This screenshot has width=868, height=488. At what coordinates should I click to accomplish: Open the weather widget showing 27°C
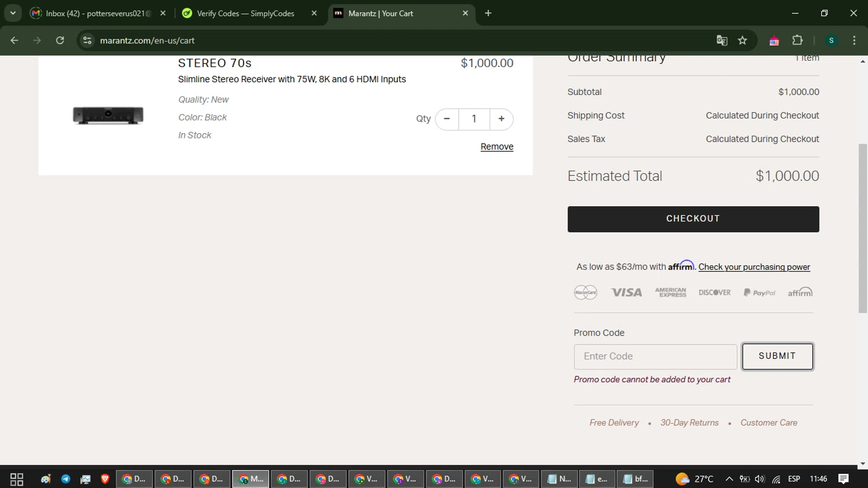[694, 479]
